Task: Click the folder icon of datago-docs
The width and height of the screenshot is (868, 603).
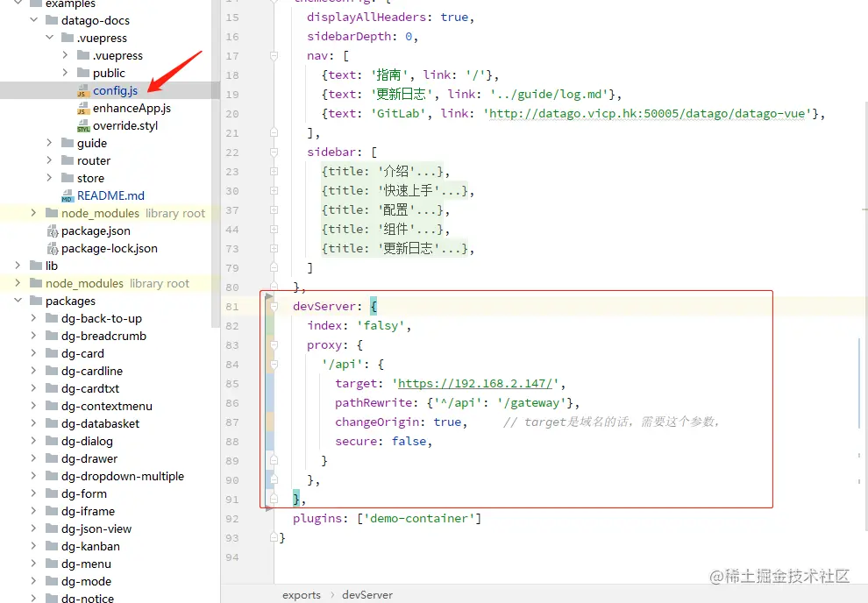Action: pos(52,20)
